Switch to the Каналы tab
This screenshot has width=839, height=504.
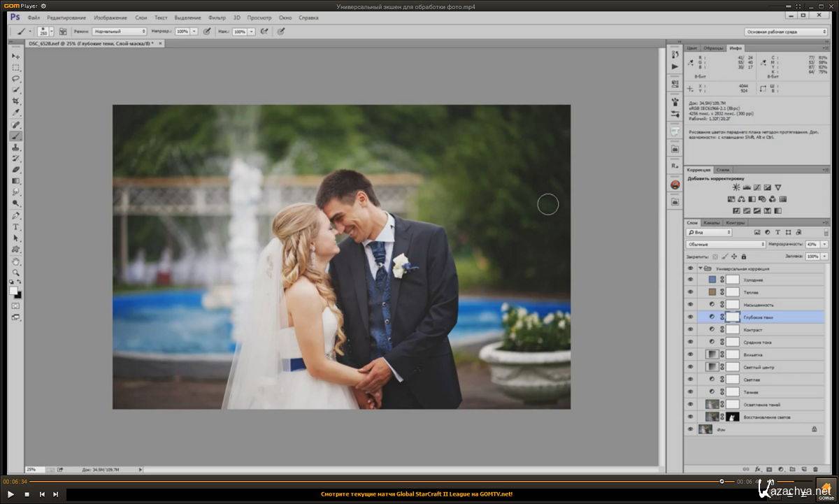click(712, 222)
